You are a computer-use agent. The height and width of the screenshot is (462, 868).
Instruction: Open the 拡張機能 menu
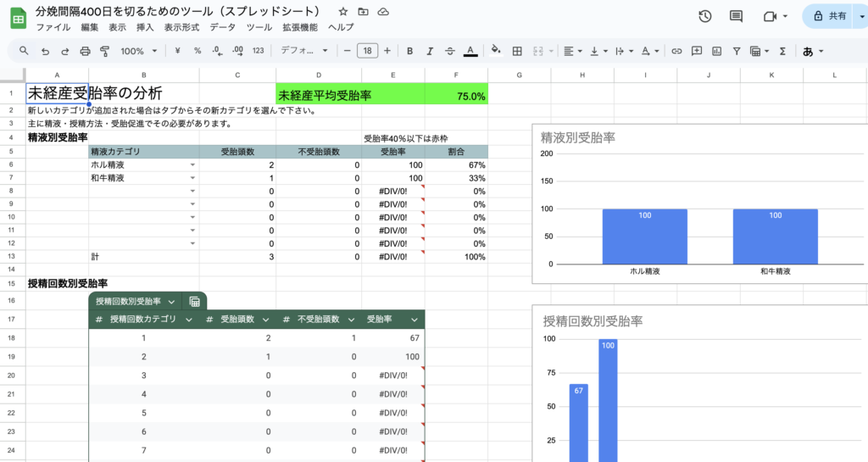point(299,27)
